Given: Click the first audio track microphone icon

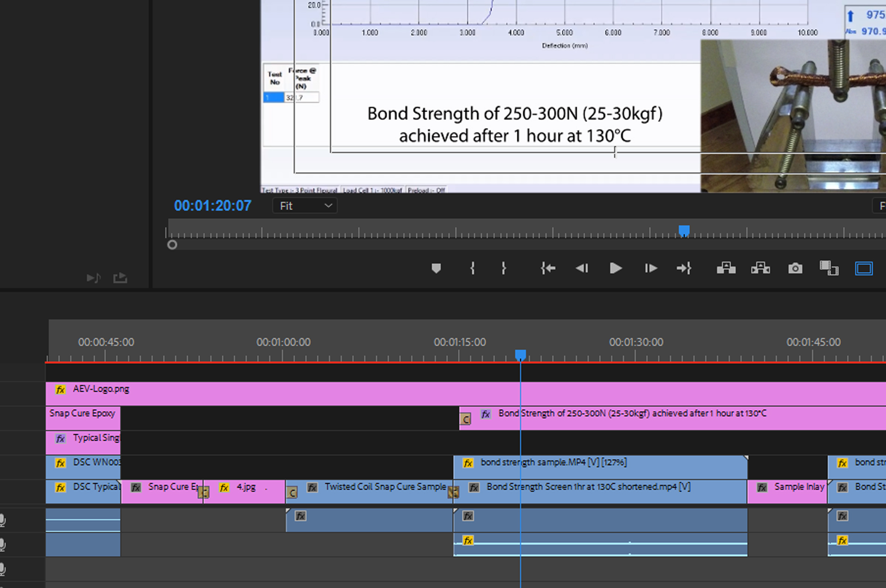Looking at the screenshot, I should 3,520.
